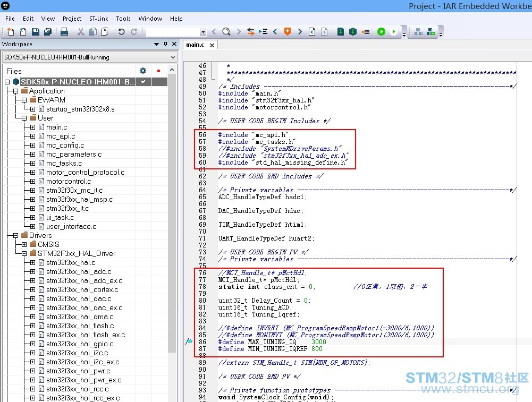Click the Files column header
The image size is (532, 402).
(70, 71)
